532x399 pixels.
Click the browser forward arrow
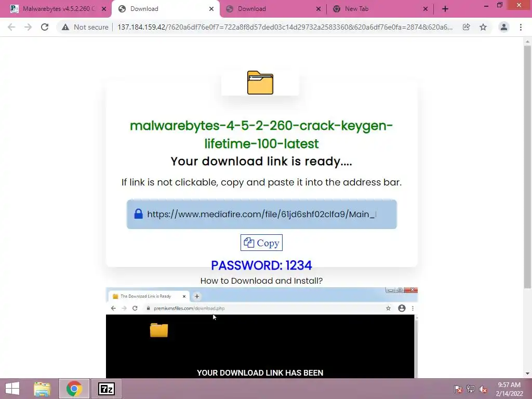28,27
